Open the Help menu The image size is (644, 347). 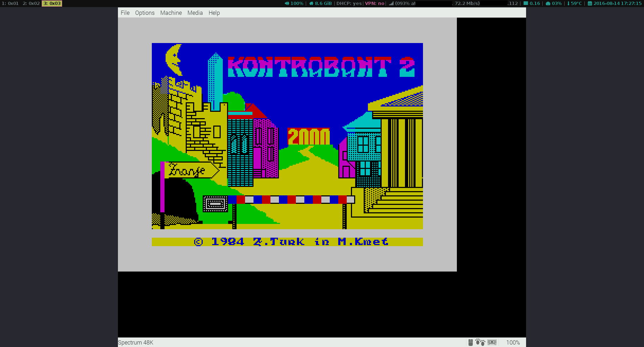pyautogui.click(x=214, y=13)
